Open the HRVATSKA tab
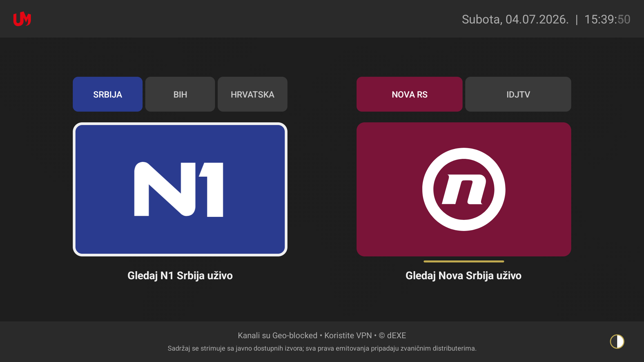The height and width of the screenshot is (362, 644). point(253,94)
